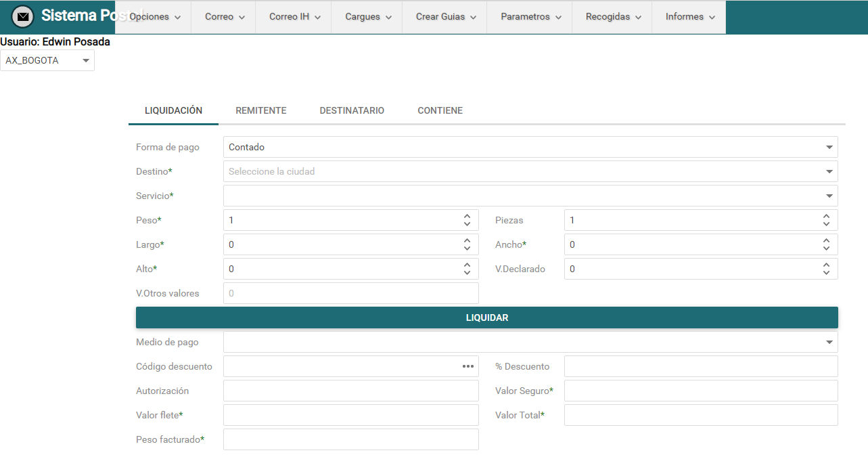Open the AX_BOGOTA location selector

point(47,60)
